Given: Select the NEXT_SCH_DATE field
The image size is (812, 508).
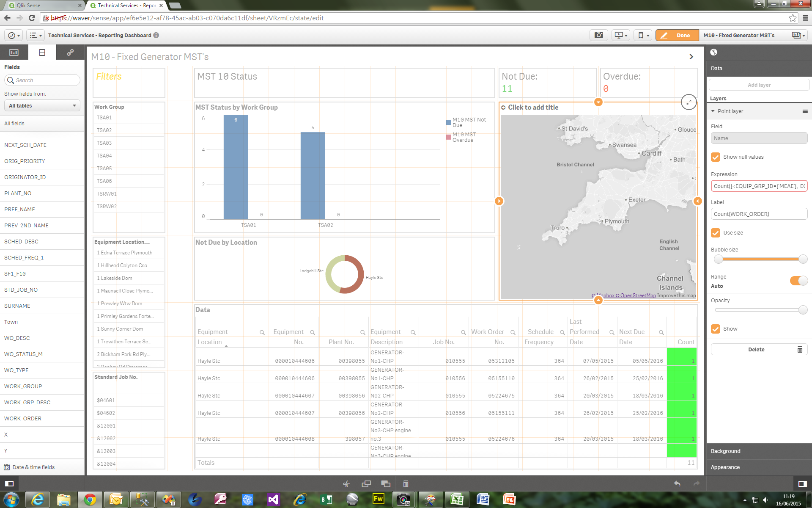Looking at the screenshot, I should pos(42,145).
